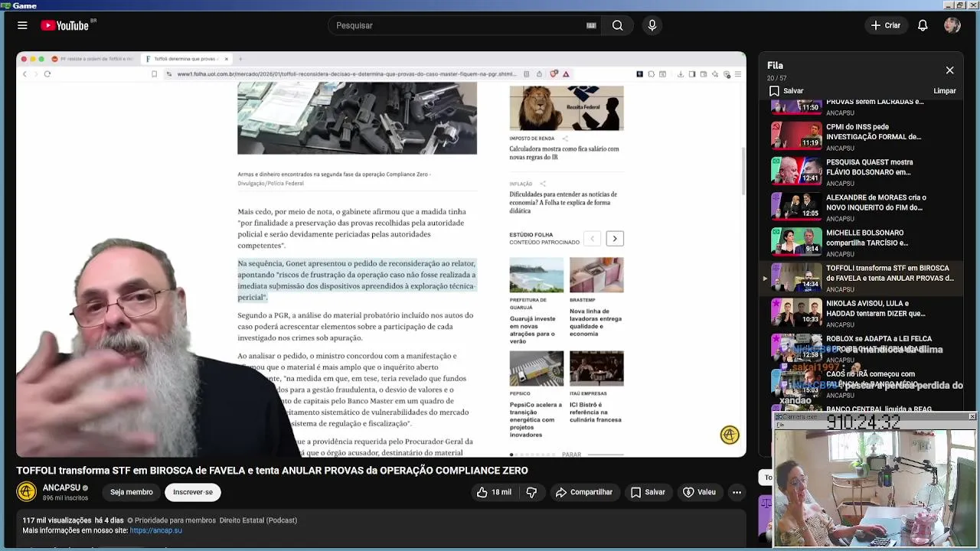Start voice search with microphone icon
The width and height of the screenshot is (980, 551).
coord(652,25)
